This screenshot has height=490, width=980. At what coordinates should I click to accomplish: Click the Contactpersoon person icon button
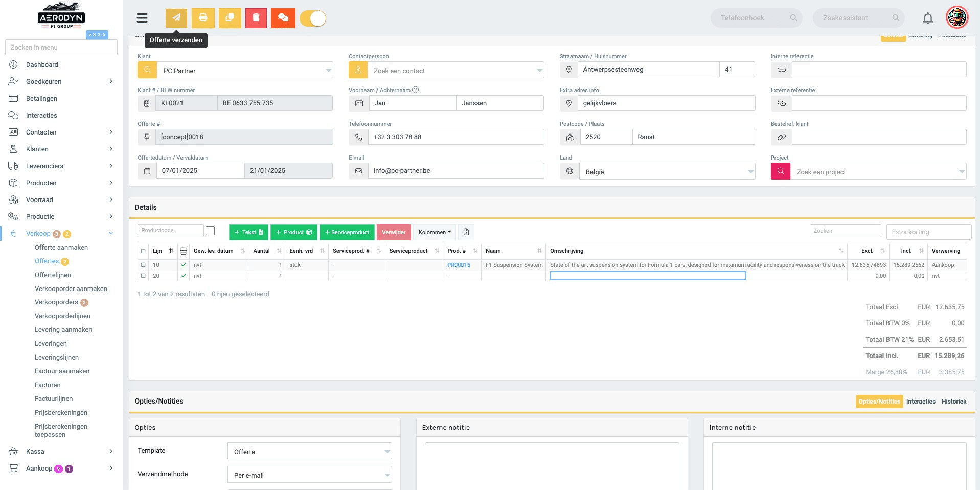[358, 70]
